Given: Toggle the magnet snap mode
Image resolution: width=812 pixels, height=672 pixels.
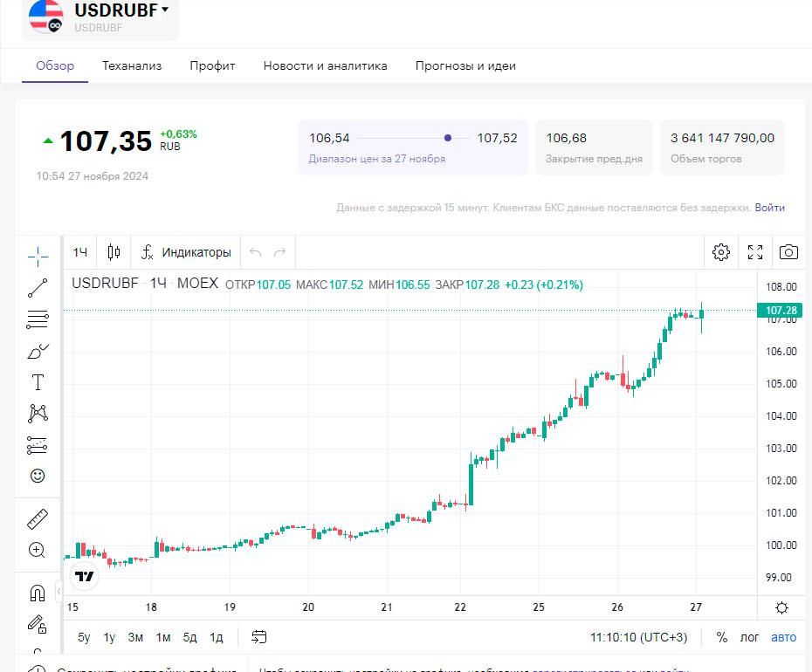Looking at the screenshot, I should [38, 593].
